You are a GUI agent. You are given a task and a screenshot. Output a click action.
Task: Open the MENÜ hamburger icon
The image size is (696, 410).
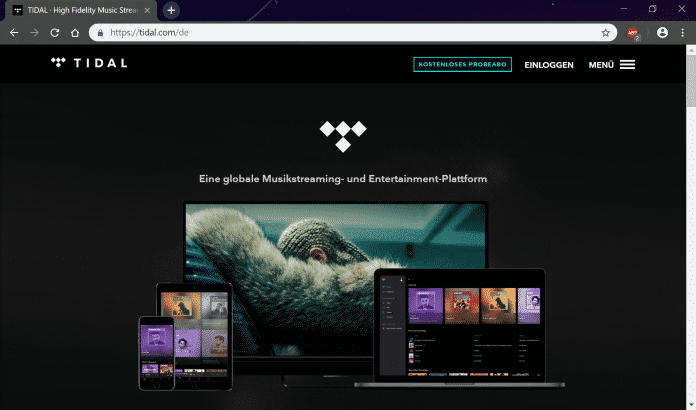627,65
